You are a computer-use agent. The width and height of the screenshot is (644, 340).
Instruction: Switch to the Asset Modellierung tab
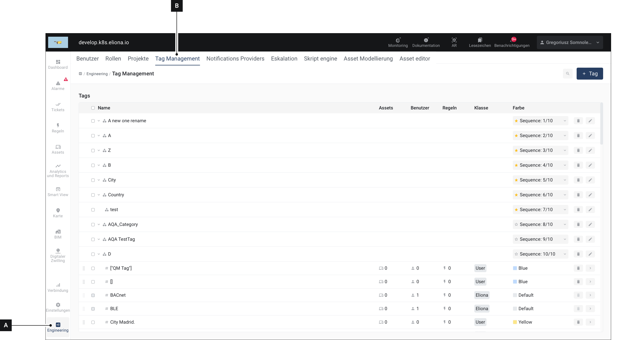(x=368, y=59)
